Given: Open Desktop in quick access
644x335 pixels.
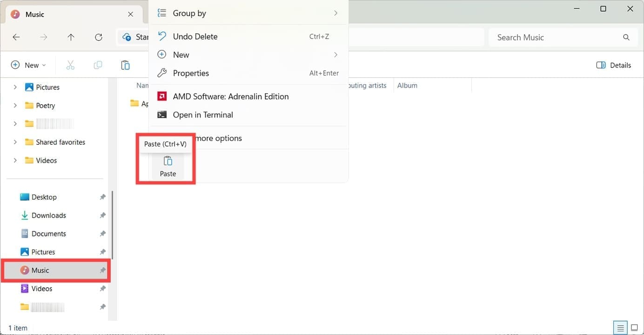Looking at the screenshot, I should tap(38, 197).
